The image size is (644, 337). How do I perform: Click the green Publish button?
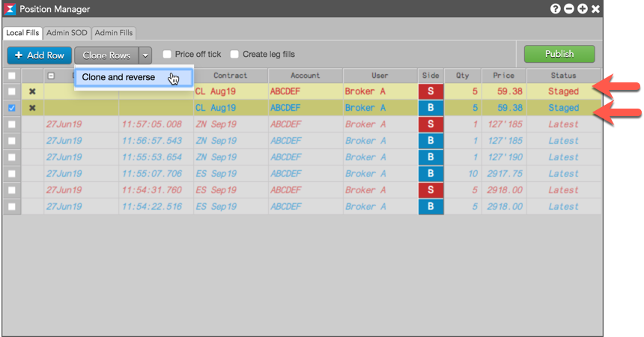click(x=559, y=54)
